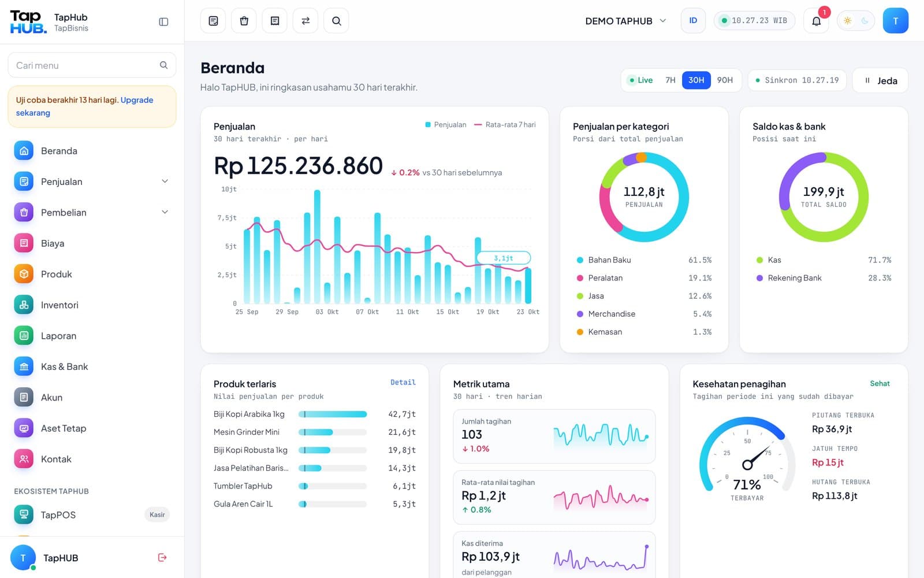The height and width of the screenshot is (578, 924).
Task: Pause updates with the Jeda button
Action: (x=880, y=80)
